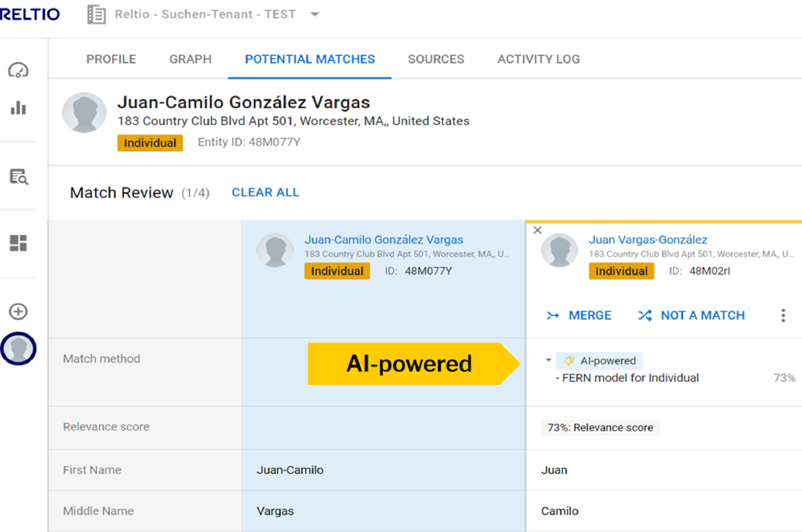Click the NOT A MATCH button
Image resolution: width=802 pixels, height=532 pixels.
point(691,315)
